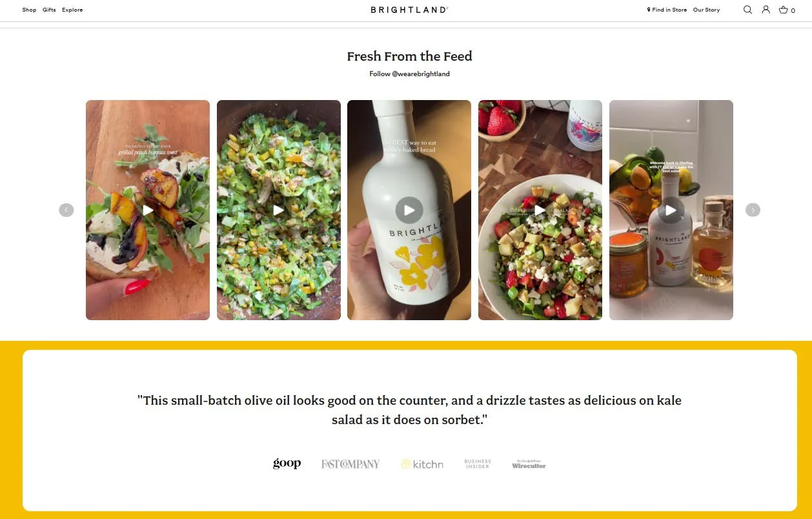The image size is (812, 519).
Task: Open the Explore menu
Action: (72, 10)
